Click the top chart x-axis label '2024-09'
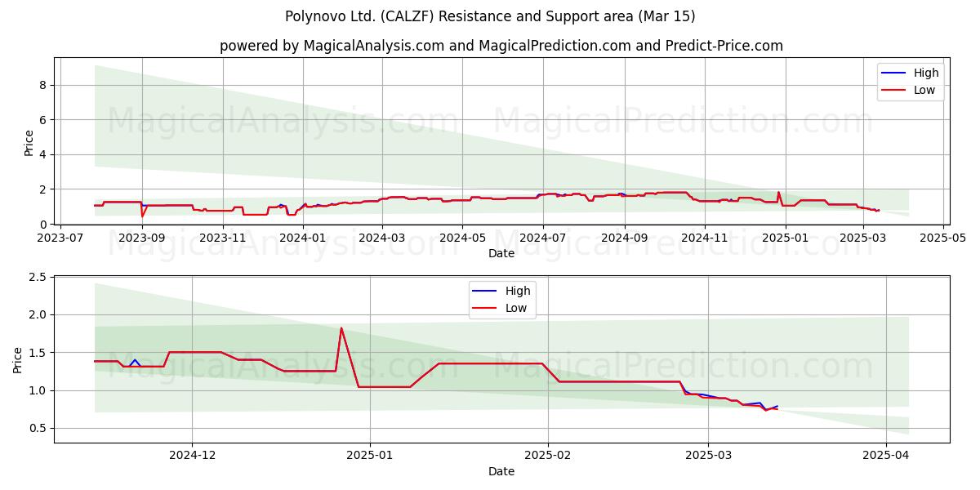980x490 pixels. pos(624,238)
